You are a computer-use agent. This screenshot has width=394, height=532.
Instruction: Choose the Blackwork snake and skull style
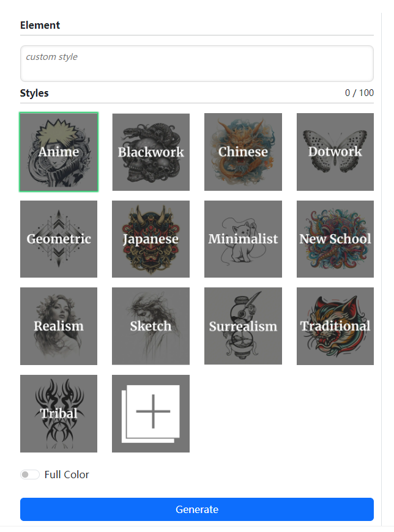point(151,152)
